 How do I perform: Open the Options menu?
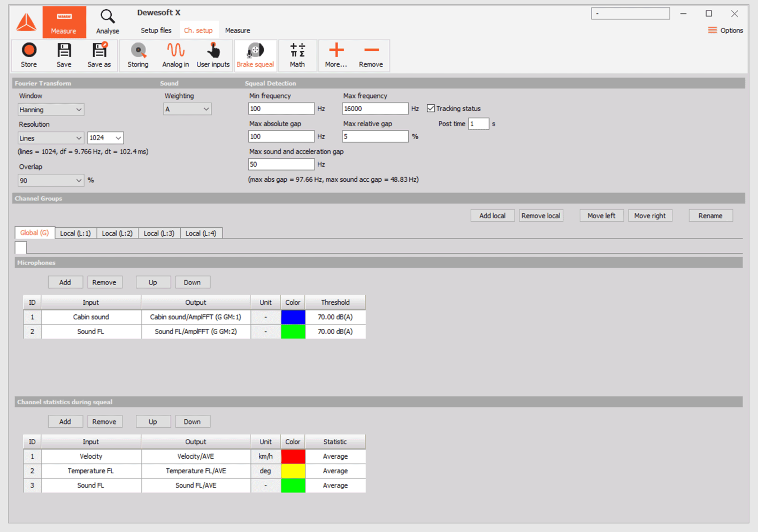[x=725, y=30]
